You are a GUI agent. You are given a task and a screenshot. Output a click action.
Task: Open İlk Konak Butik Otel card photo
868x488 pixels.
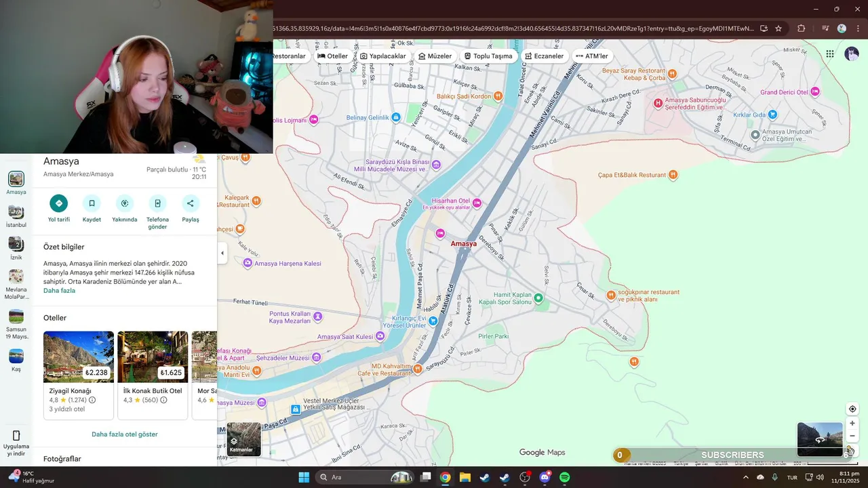[x=153, y=357]
